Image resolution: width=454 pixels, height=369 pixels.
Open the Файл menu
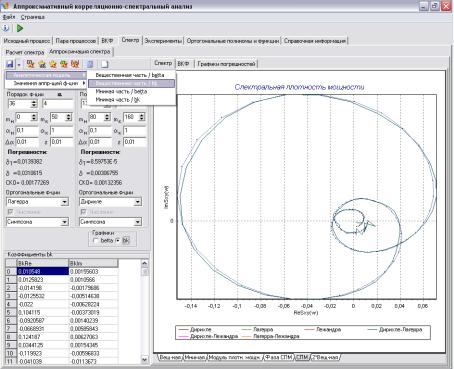(x=9, y=17)
